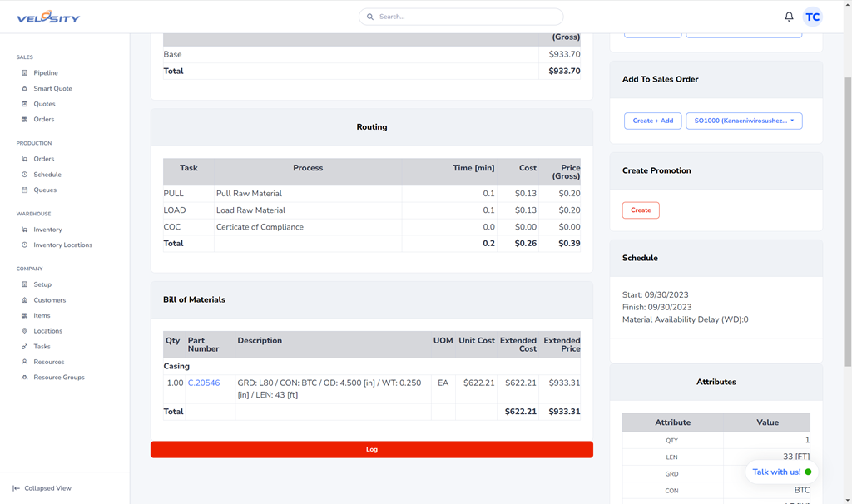Open the TC user avatar menu

(x=812, y=17)
